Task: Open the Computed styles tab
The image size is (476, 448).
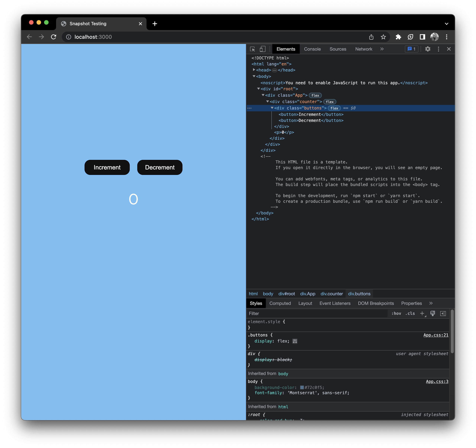Action: pyautogui.click(x=280, y=303)
